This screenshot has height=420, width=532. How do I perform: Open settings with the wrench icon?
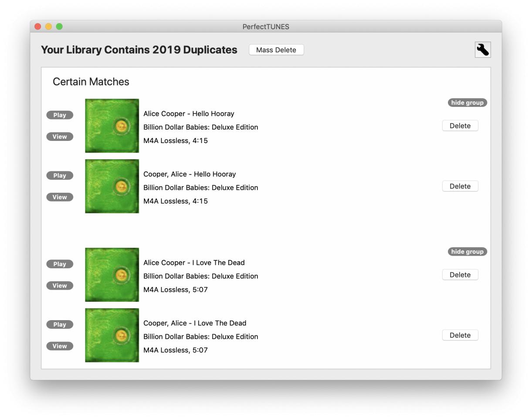click(482, 50)
